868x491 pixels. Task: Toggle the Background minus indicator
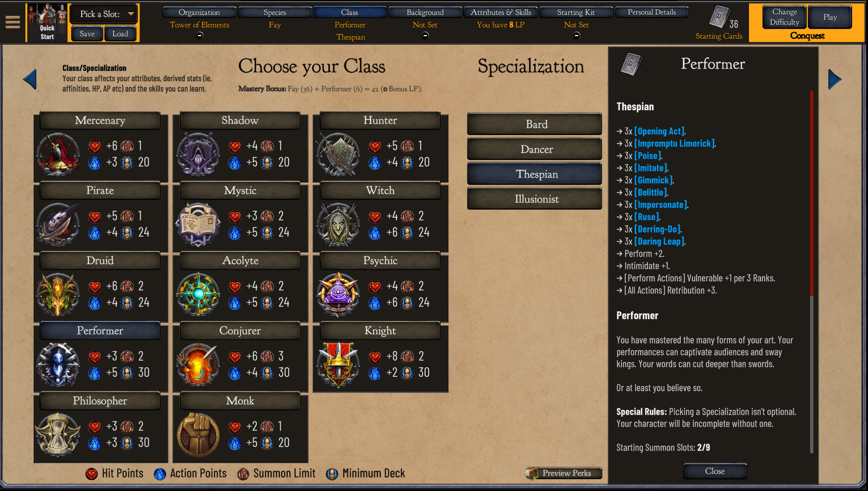click(x=425, y=35)
